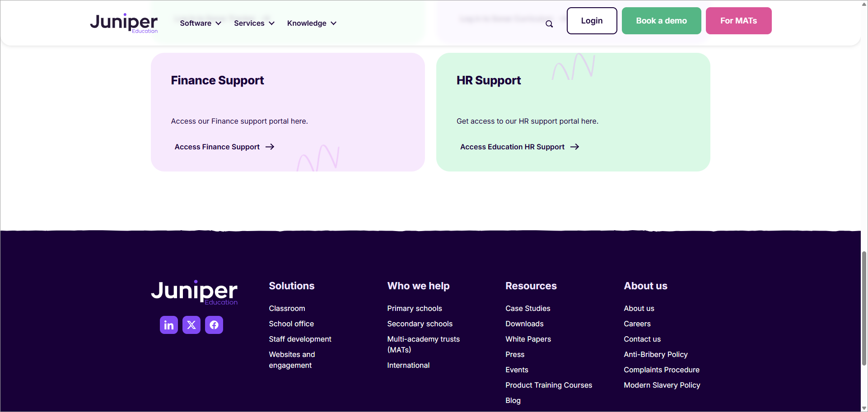This screenshot has width=868, height=412.
Task: Click the arrow next to Access Finance Support
Action: click(x=270, y=147)
